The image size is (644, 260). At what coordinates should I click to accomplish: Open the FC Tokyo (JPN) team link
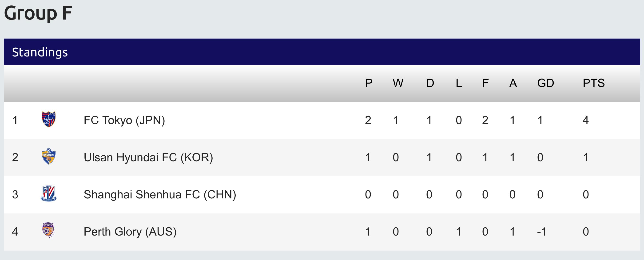(x=124, y=120)
